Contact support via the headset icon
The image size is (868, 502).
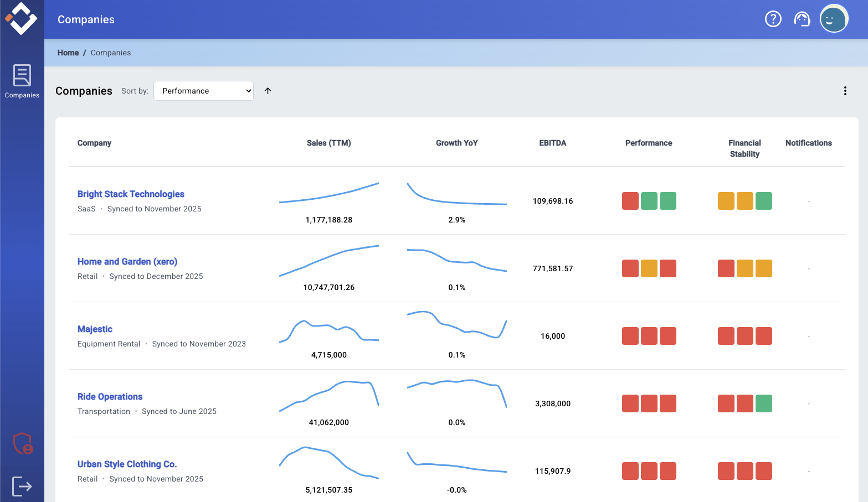(x=802, y=18)
